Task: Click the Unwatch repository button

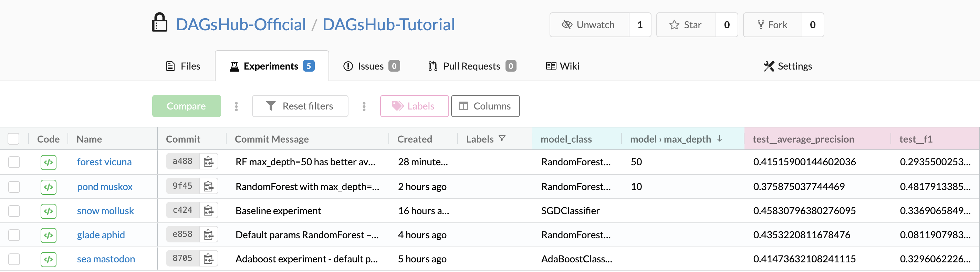Action: point(589,25)
